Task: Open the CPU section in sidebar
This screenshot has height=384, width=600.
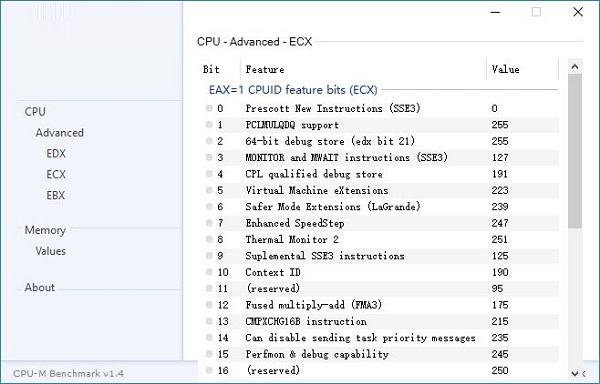Action: (35, 112)
